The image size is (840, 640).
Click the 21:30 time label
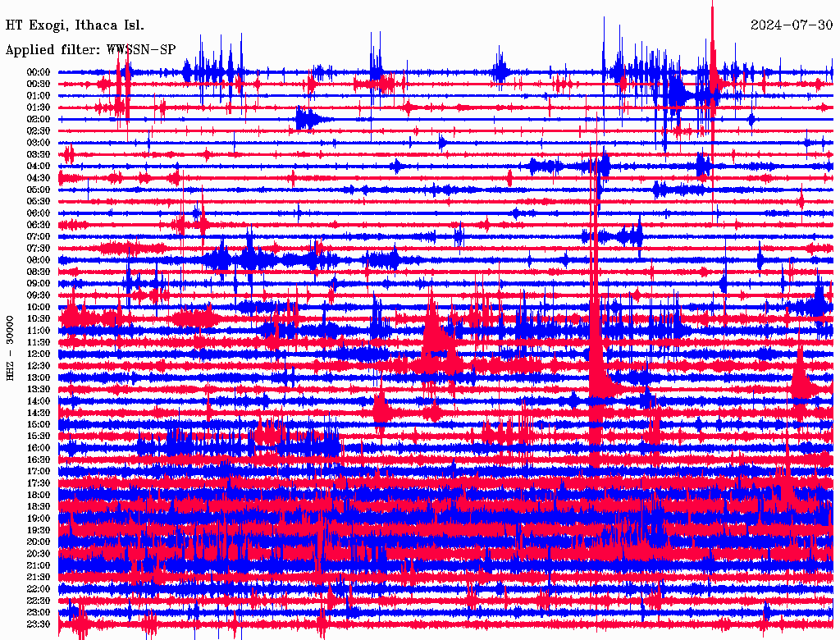pos(39,578)
